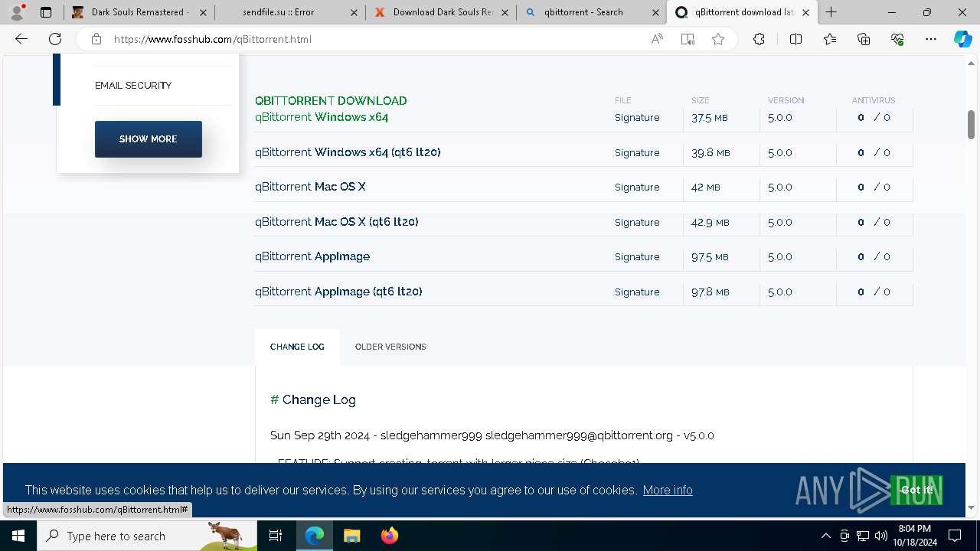980x551 pixels.
Task: Click the address bar URL field
Action: pos(375,39)
